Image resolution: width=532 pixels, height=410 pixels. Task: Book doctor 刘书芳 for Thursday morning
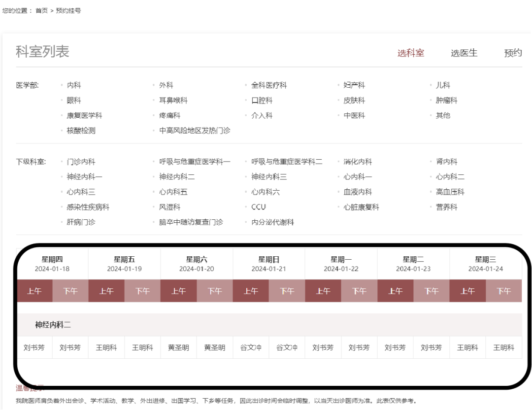pos(34,347)
